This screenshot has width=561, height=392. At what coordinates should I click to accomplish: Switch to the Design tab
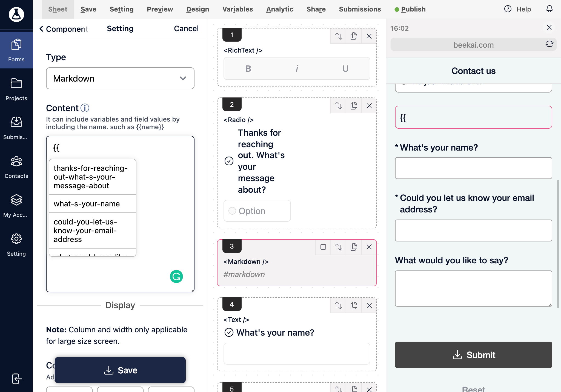[x=198, y=9]
